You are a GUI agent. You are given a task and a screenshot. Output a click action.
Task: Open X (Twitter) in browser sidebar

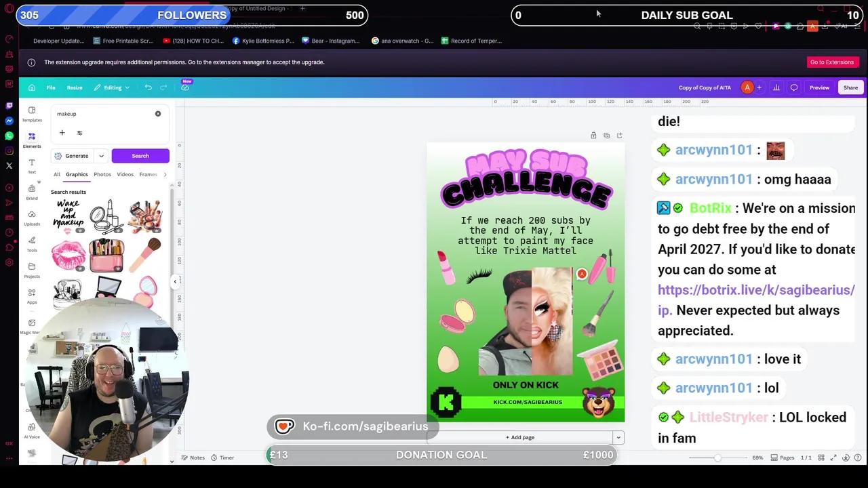click(x=9, y=165)
